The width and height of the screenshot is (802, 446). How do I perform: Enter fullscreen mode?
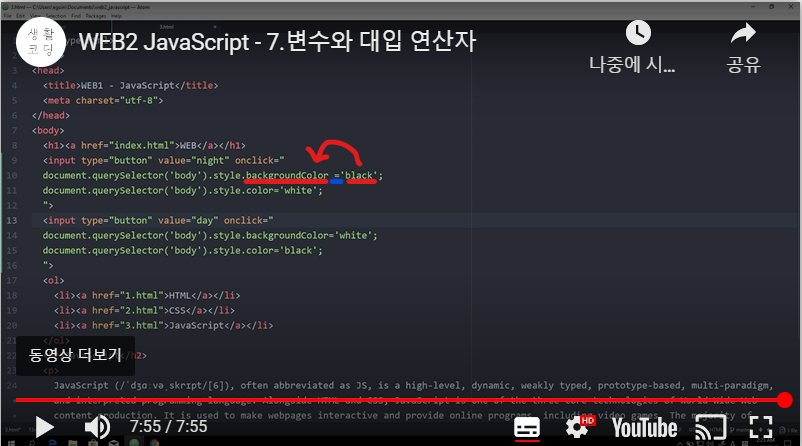click(761, 427)
